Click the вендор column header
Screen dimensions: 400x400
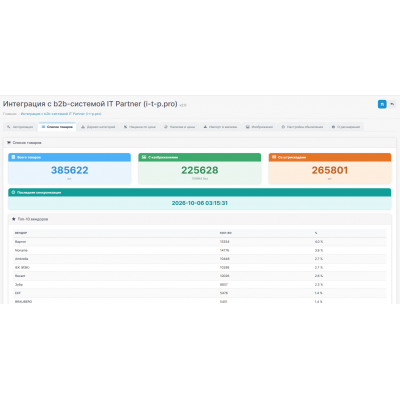click(21, 233)
